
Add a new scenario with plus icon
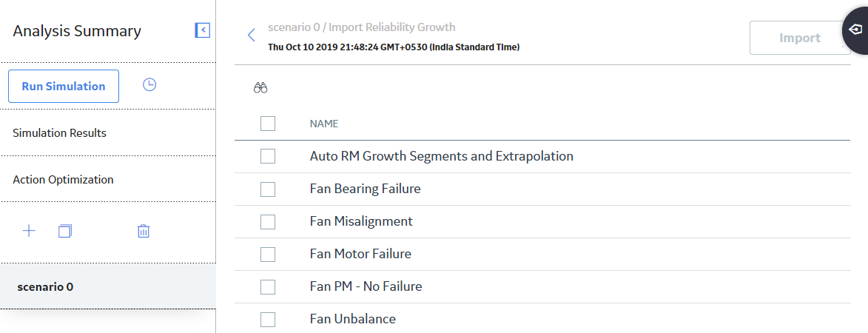[29, 231]
